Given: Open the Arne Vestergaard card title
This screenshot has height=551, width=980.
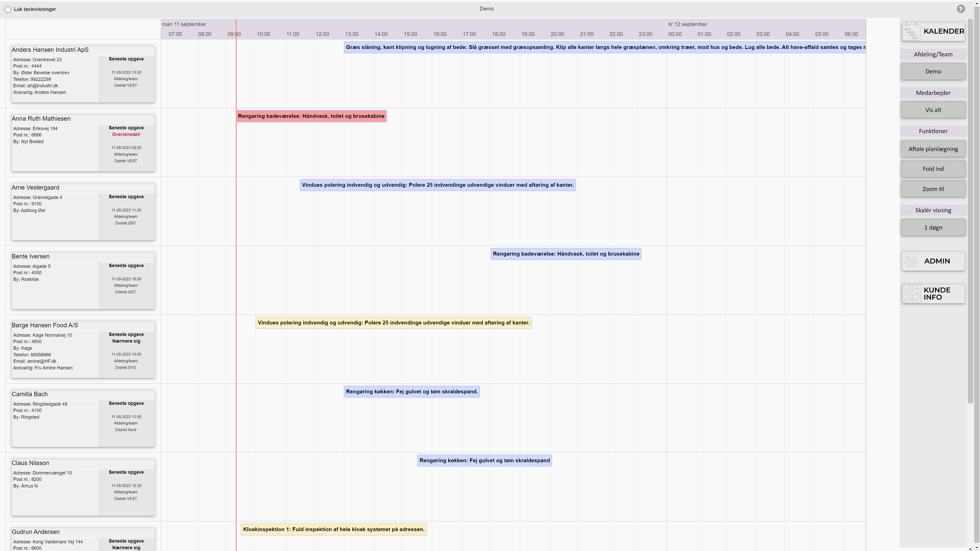Looking at the screenshot, I should click(35, 187).
